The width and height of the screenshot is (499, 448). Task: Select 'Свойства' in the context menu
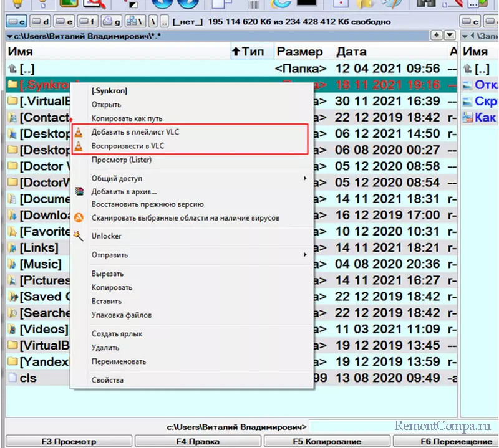click(x=107, y=380)
